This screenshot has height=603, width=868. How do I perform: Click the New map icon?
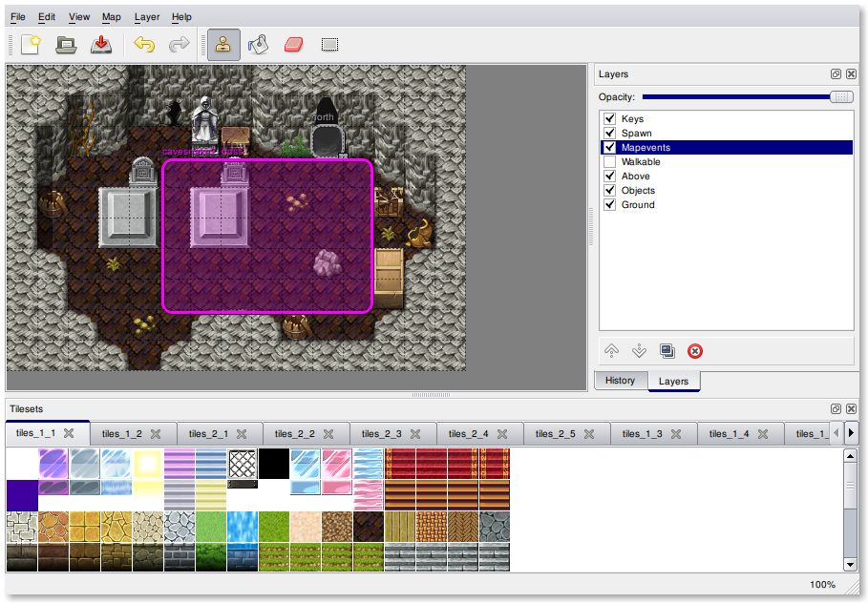30,44
